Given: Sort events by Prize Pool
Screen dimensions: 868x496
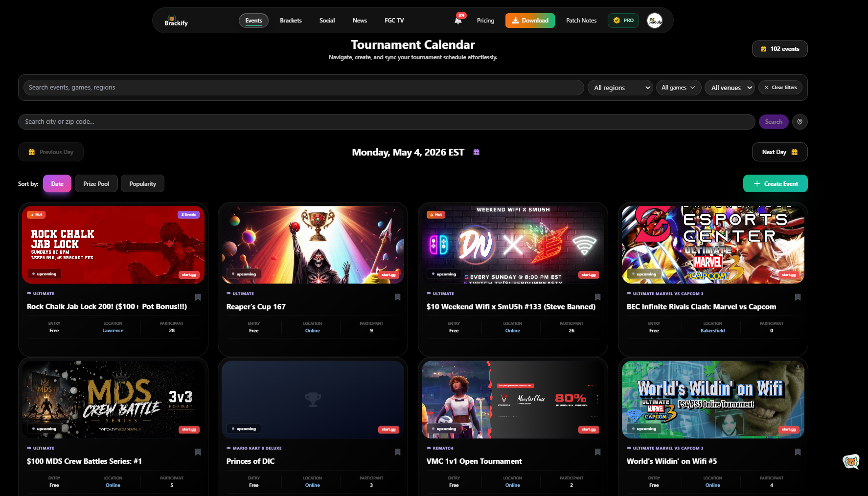Looking at the screenshot, I should 96,184.
